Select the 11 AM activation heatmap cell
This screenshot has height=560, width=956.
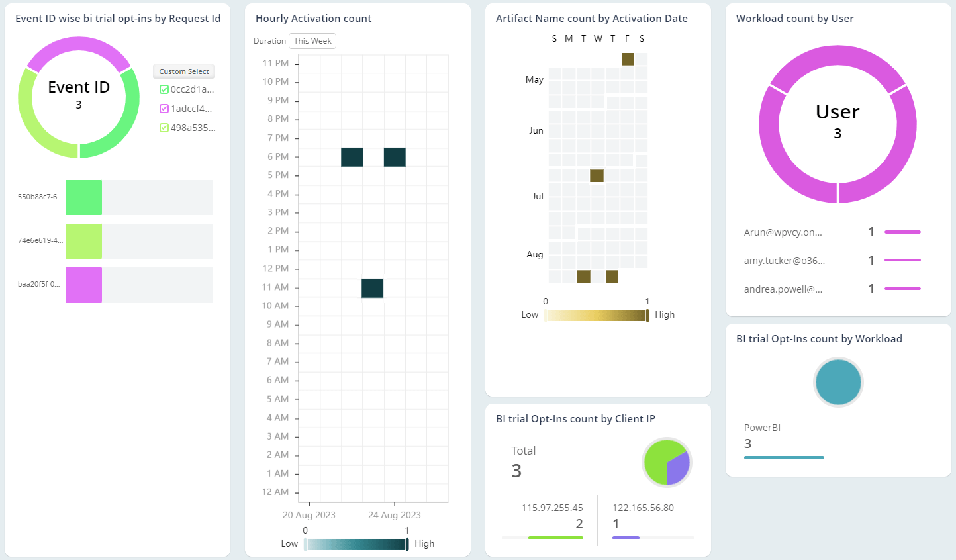coord(372,287)
